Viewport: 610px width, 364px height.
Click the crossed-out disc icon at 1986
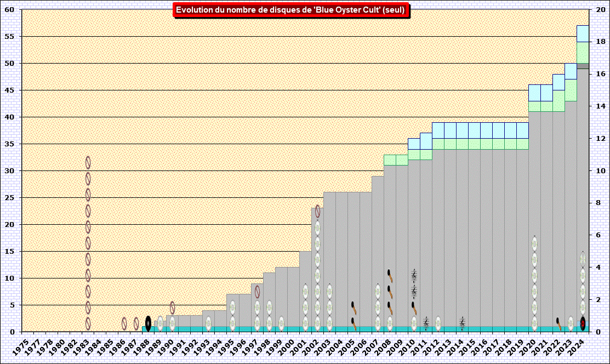124,323
